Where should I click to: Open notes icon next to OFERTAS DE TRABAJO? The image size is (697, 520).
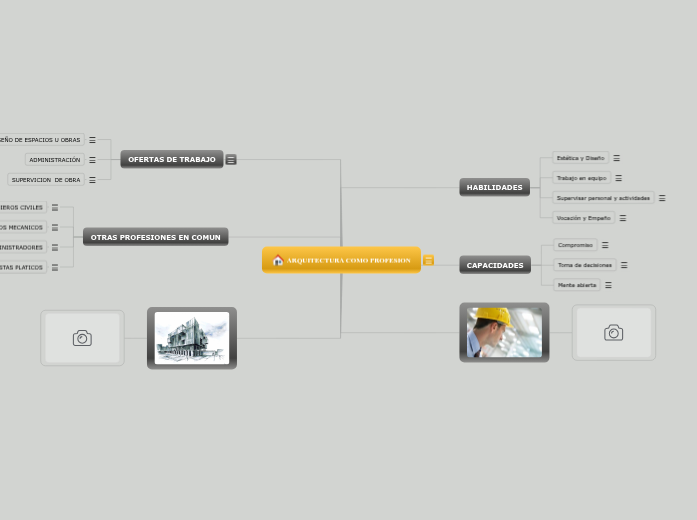231,159
